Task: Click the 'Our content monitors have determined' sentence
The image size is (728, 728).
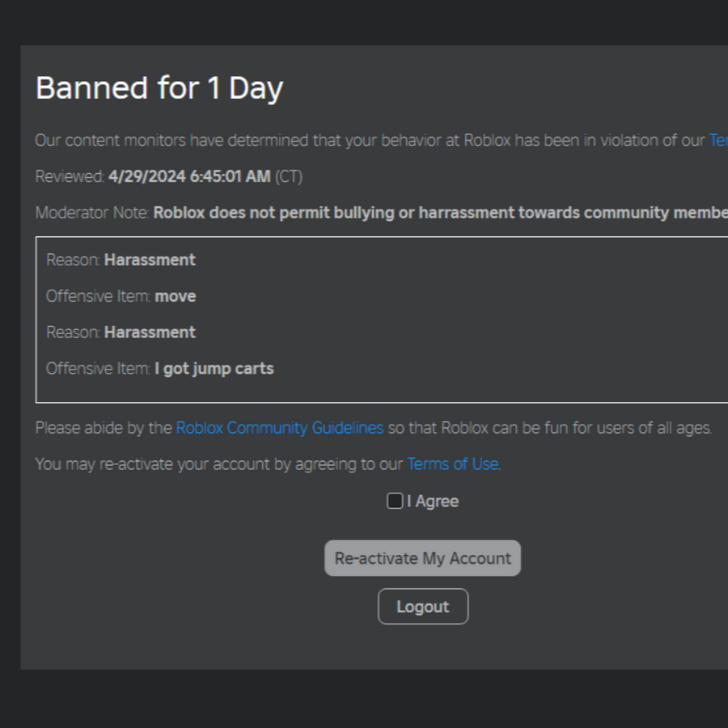Action: point(370,140)
